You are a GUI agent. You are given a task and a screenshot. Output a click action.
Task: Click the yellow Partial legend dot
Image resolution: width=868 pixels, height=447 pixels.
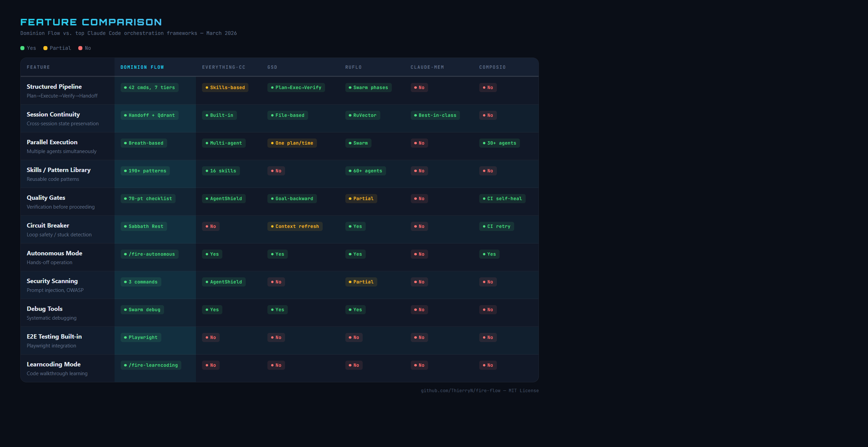click(45, 48)
